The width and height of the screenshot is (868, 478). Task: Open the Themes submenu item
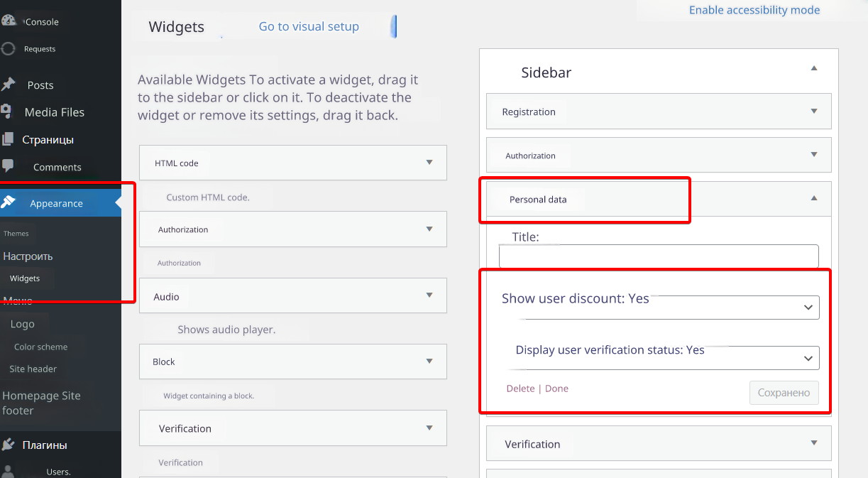pos(16,233)
